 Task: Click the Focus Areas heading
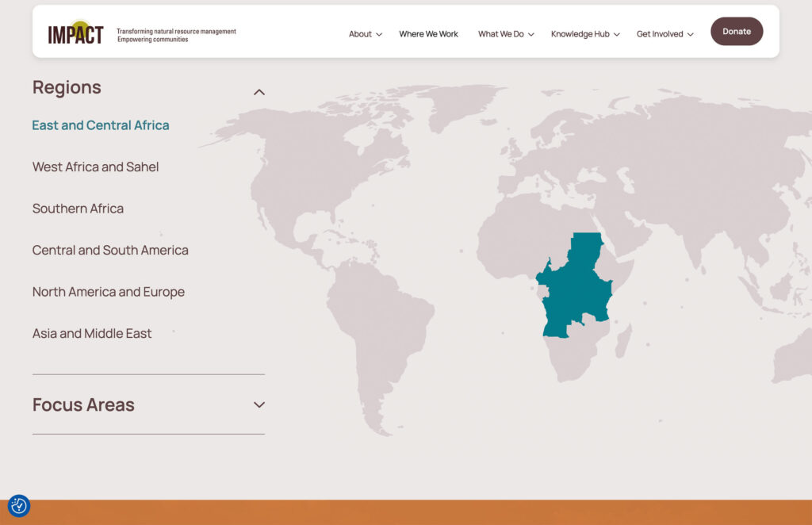[83, 405]
